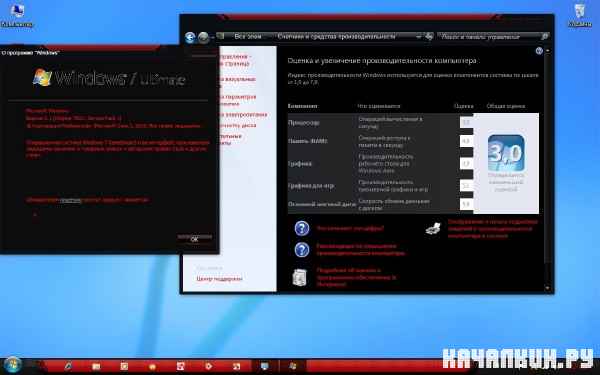
Task: Click the 'Что оценивается' column header
Action: [379, 106]
